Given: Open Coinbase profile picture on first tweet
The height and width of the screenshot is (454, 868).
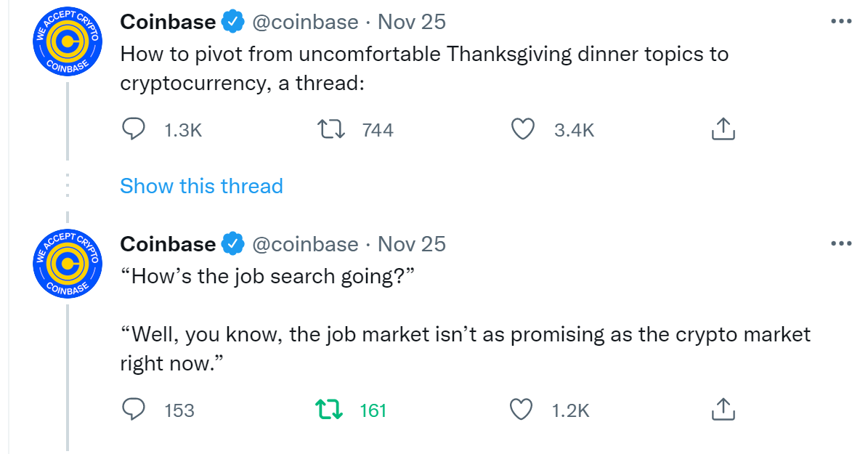Looking at the screenshot, I should coord(68,41).
